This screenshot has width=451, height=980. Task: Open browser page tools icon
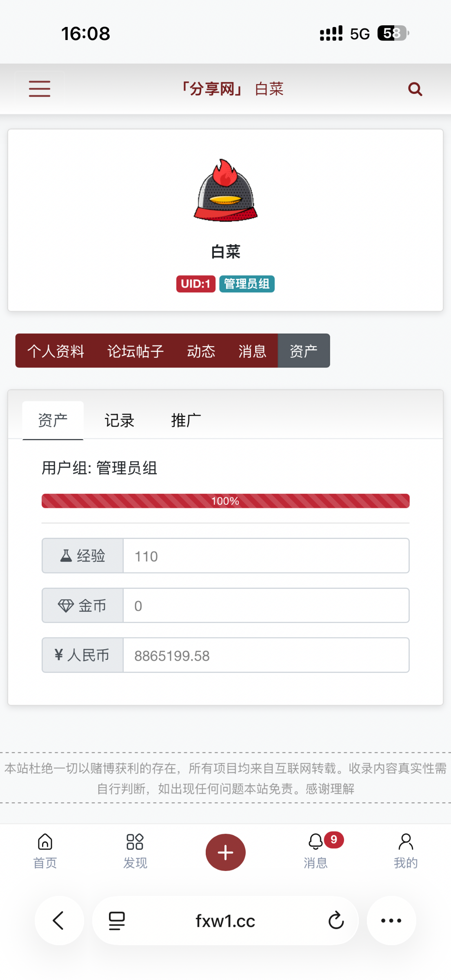[117, 920]
